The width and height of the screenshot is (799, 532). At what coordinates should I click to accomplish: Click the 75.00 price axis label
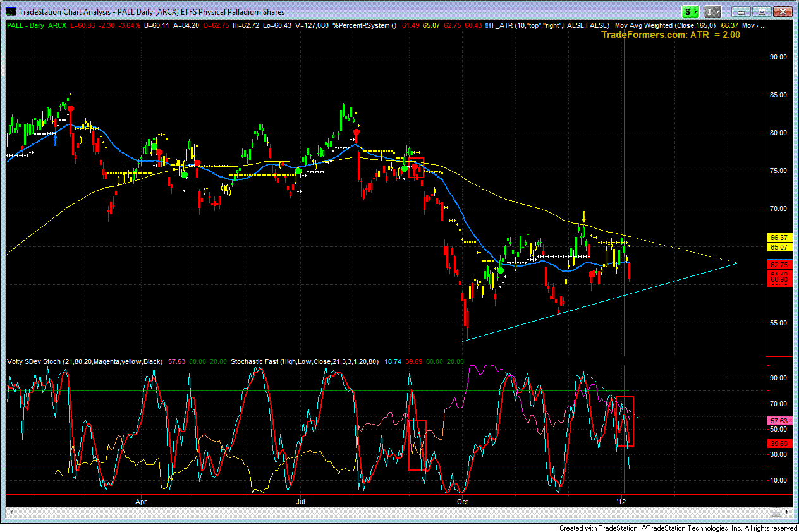coord(777,171)
